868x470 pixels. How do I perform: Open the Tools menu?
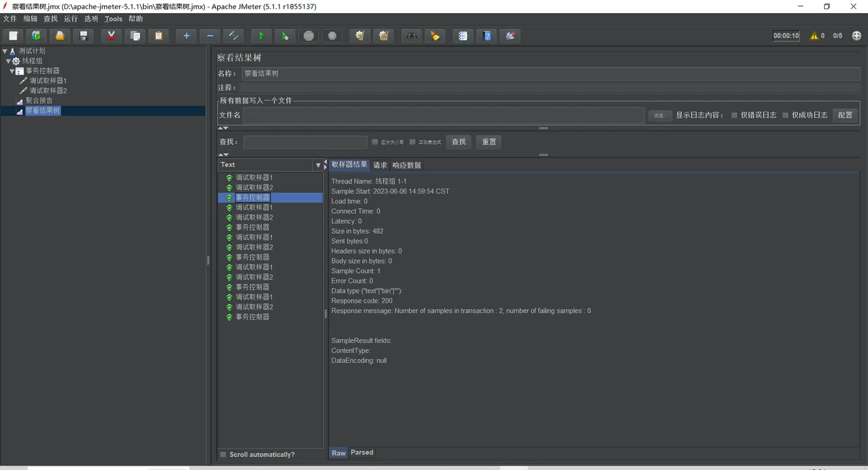[113, 19]
